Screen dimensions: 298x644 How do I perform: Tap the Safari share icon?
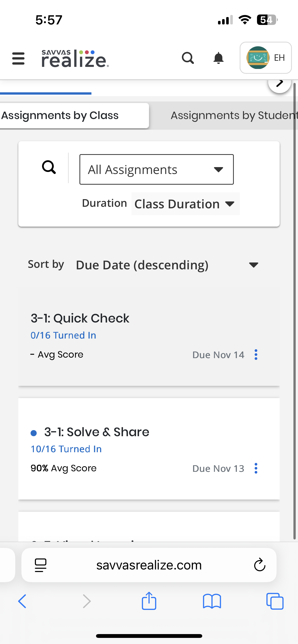(x=149, y=601)
